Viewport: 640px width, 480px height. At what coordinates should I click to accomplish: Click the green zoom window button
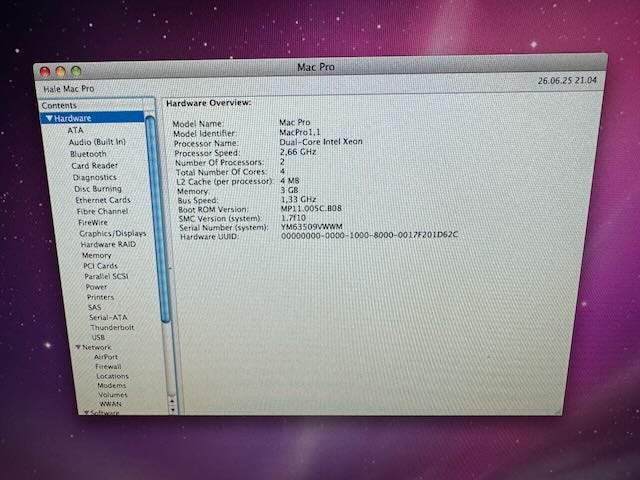click(x=76, y=71)
